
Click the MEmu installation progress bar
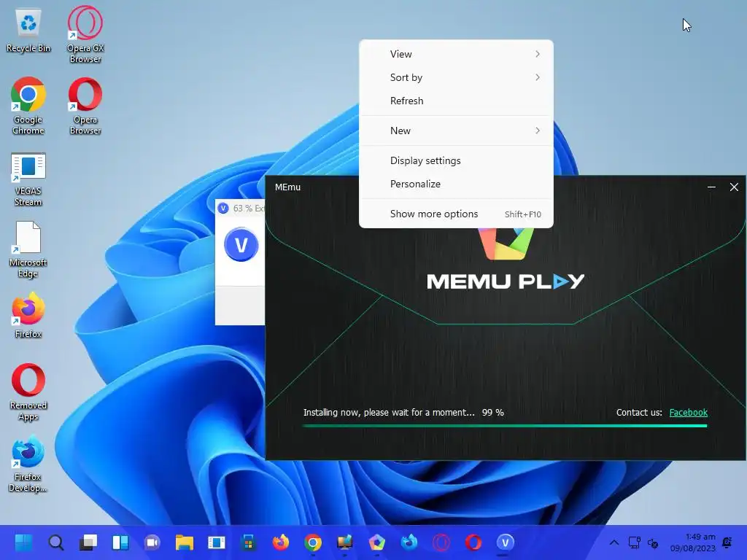click(505, 426)
